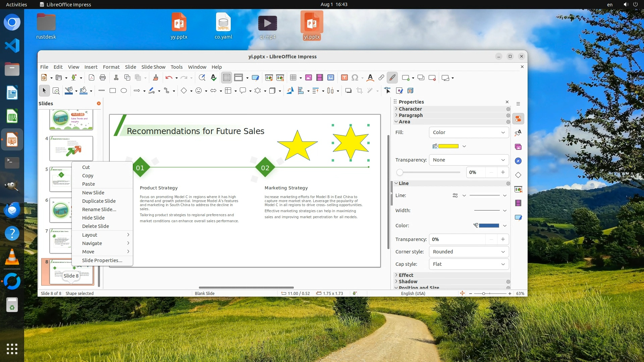Screen dimensions: 644x362
Task: Open the Gallery sidebar panel icon
Action: (518, 147)
